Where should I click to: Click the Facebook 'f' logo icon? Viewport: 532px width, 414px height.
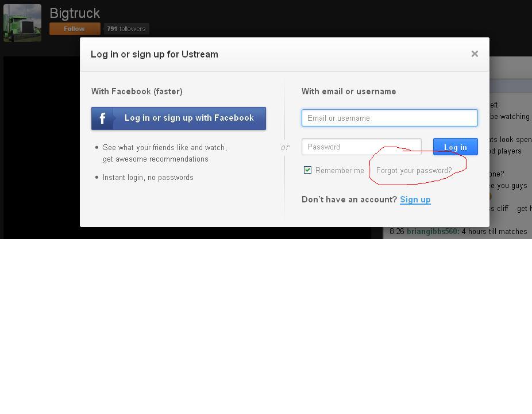103,118
